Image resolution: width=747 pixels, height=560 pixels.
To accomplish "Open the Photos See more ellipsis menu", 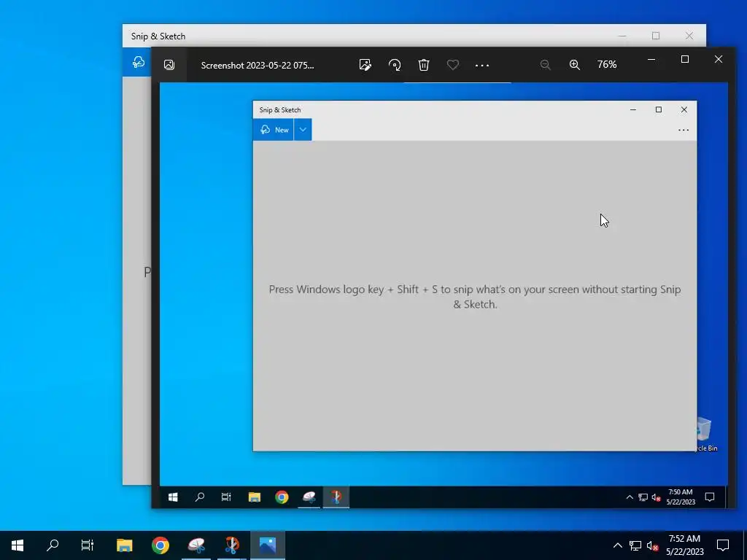I will 482,65.
